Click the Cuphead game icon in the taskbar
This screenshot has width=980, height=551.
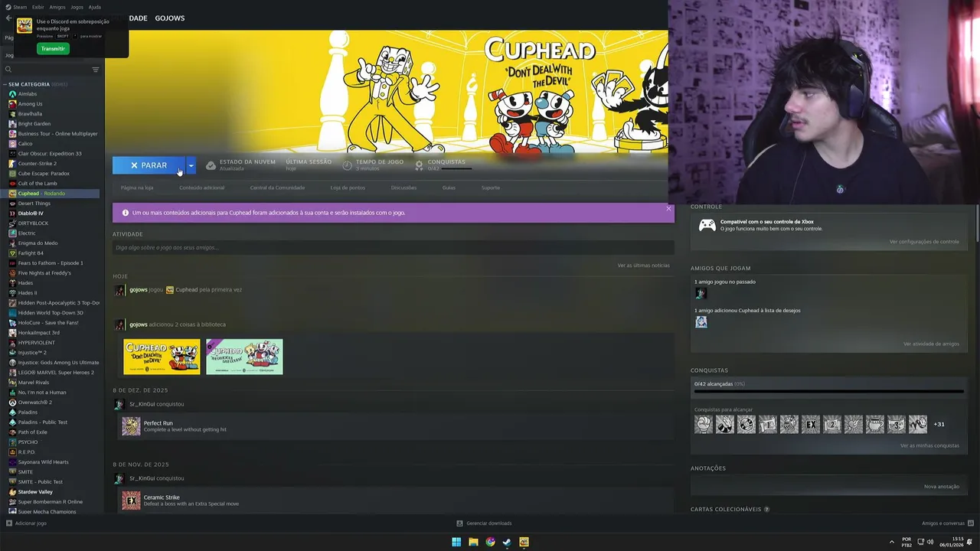pos(524,542)
